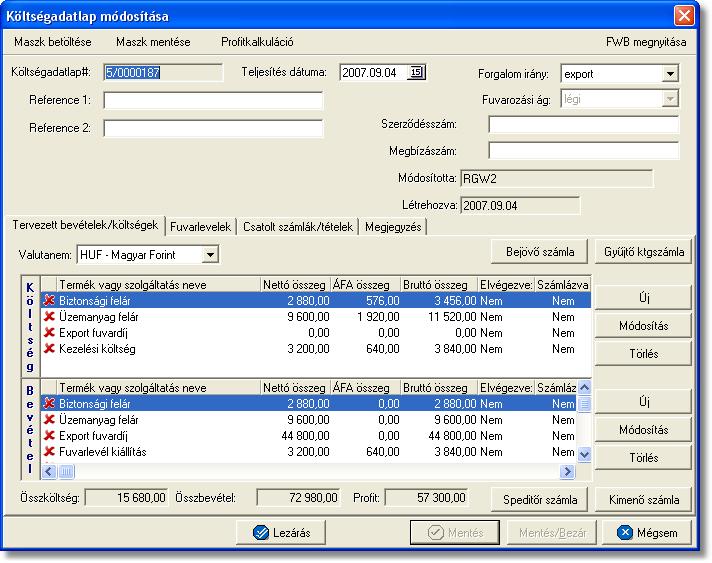
Task: Click left arrow of Bevétel horizontal scrollbar
Action: click(x=49, y=472)
